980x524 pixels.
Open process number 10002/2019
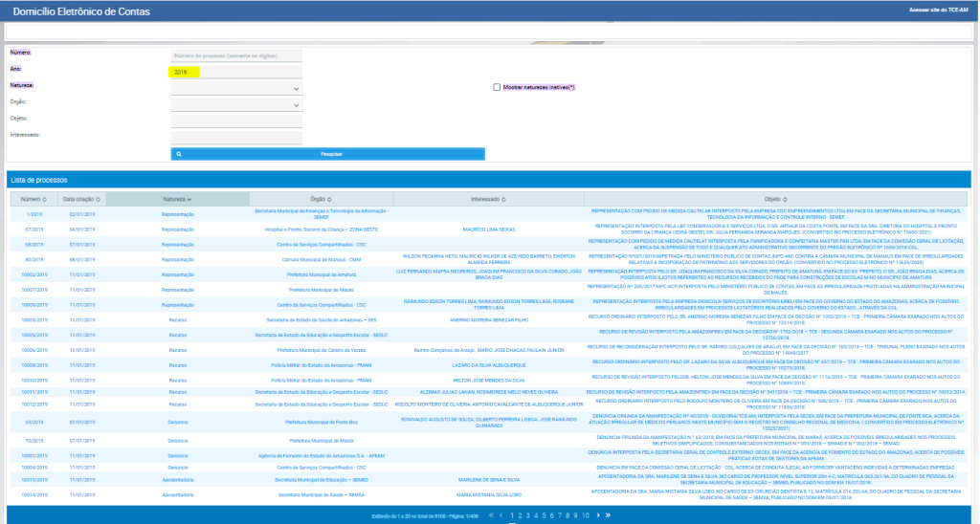click(35, 273)
